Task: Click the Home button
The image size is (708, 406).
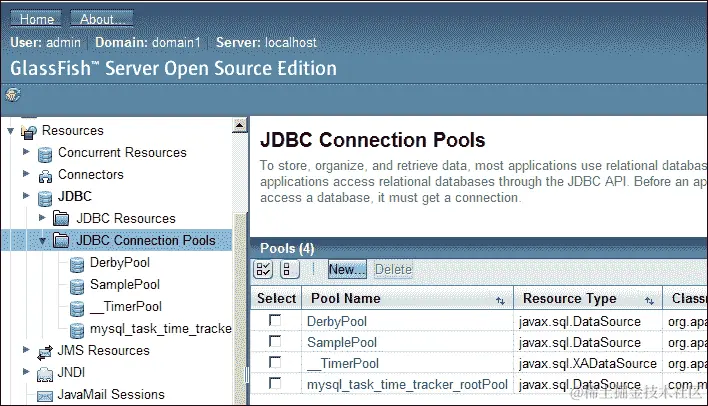Action: pyautogui.click(x=36, y=19)
